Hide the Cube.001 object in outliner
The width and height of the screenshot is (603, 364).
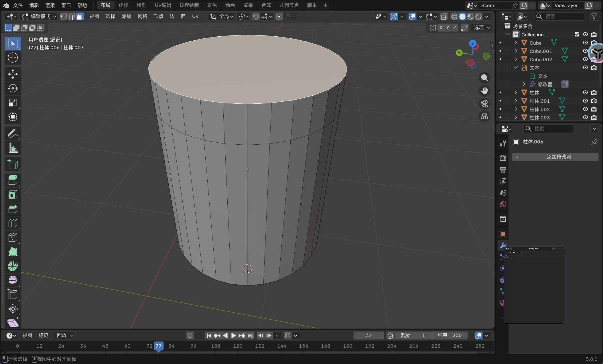(x=585, y=51)
